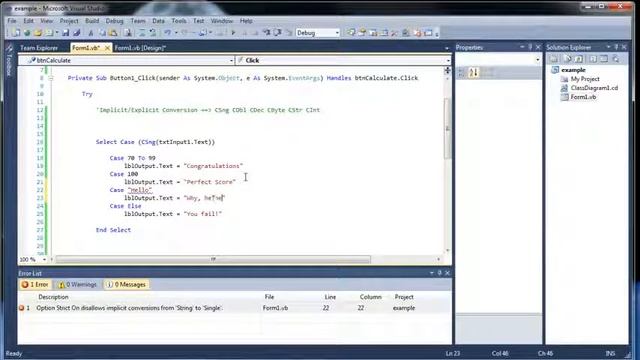The image size is (640, 360).
Task: Toggle the 0 Messages filter
Action: pos(126,284)
